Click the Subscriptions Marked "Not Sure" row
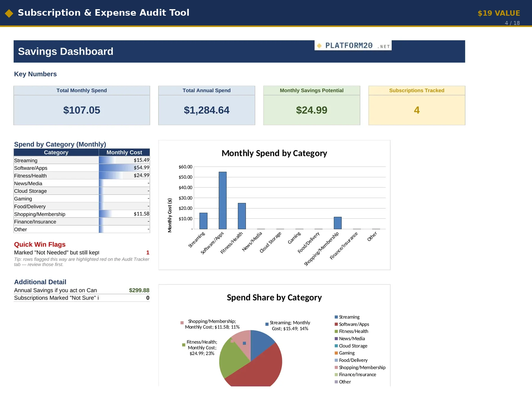The height and width of the screenshot is (403, 532). coord(82,298)
